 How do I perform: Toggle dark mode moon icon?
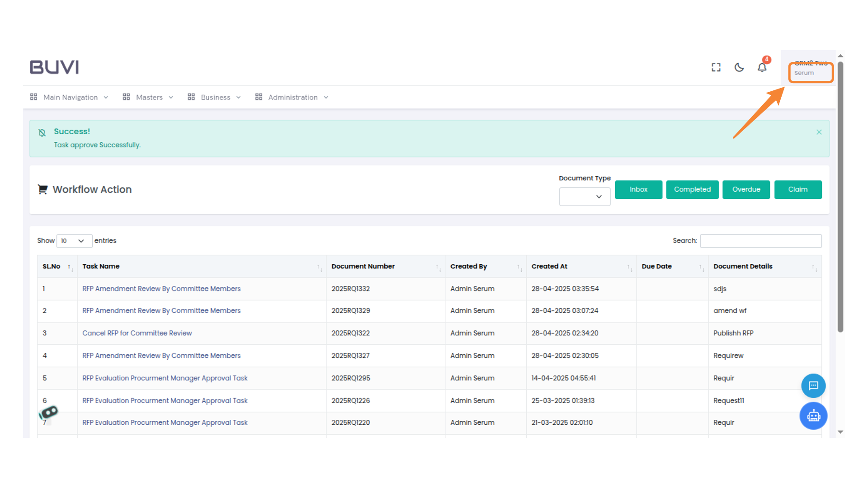(739, 67)
